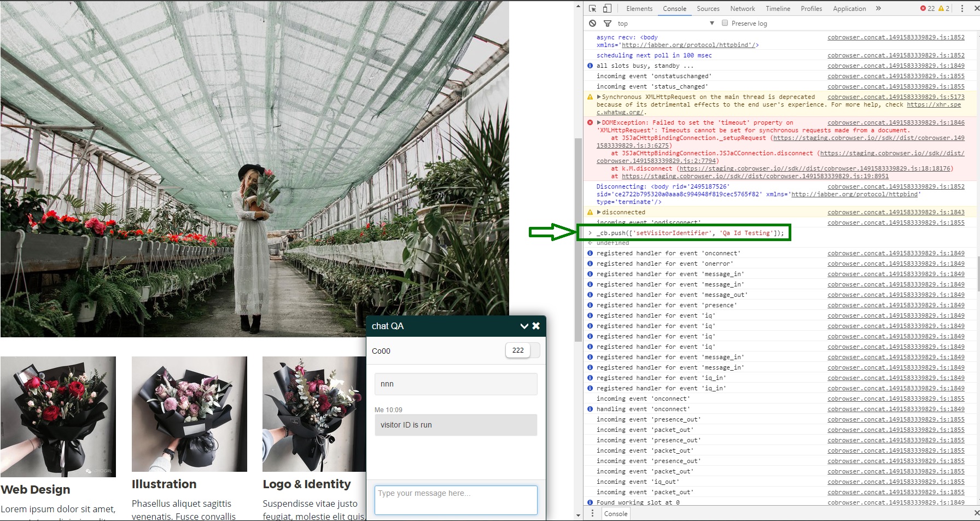Open js:1843 source link of disconnected warning
This screenshot has width=980, height=521.
pos(896,212)
